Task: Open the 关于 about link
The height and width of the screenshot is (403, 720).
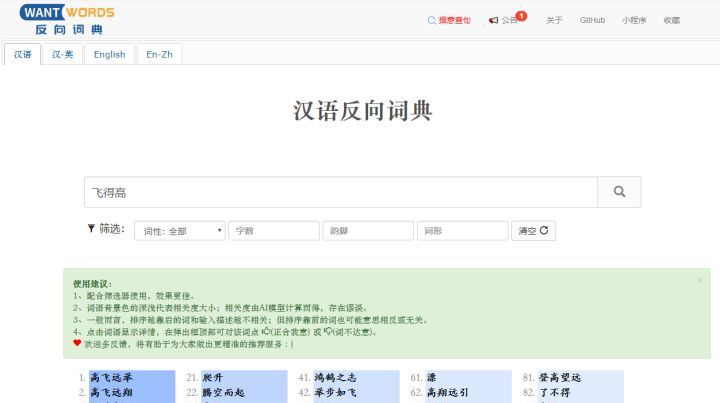Action: click(554, 20)
